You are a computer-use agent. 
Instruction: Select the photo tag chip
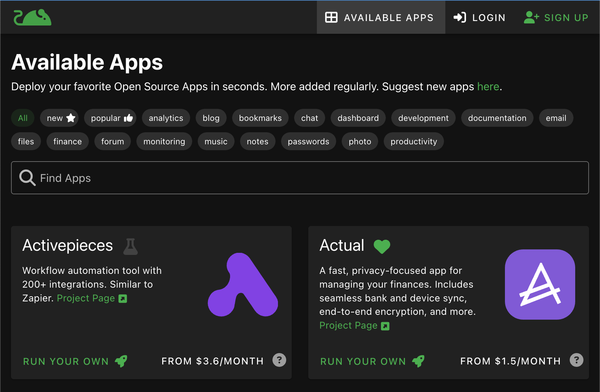pyautogui.click(x=360, y=141)
